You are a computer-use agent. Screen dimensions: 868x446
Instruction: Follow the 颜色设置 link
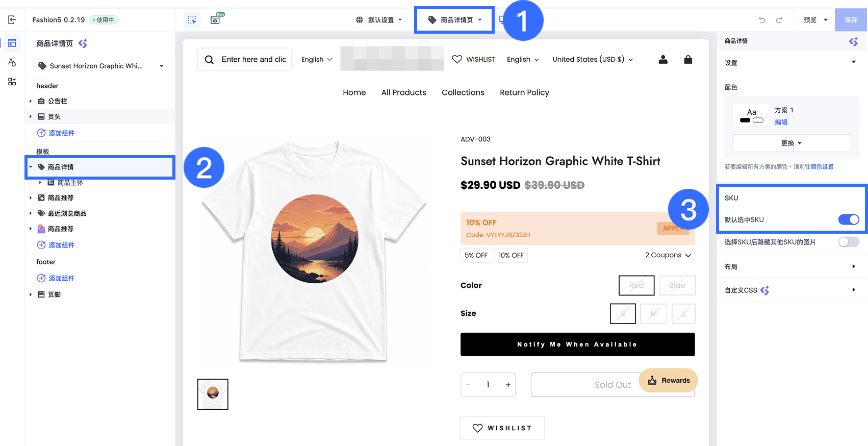822,167
